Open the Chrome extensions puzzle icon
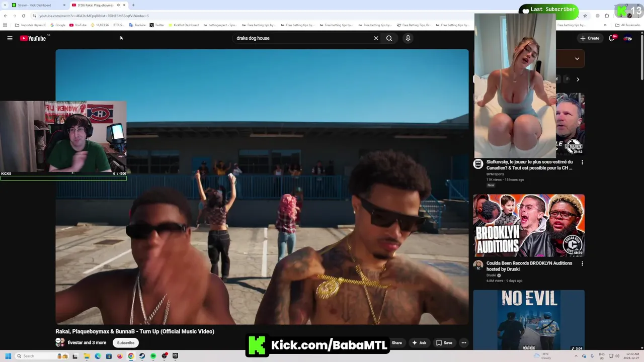The width and height of the screenshot is (644, 362). pos(607,16)
